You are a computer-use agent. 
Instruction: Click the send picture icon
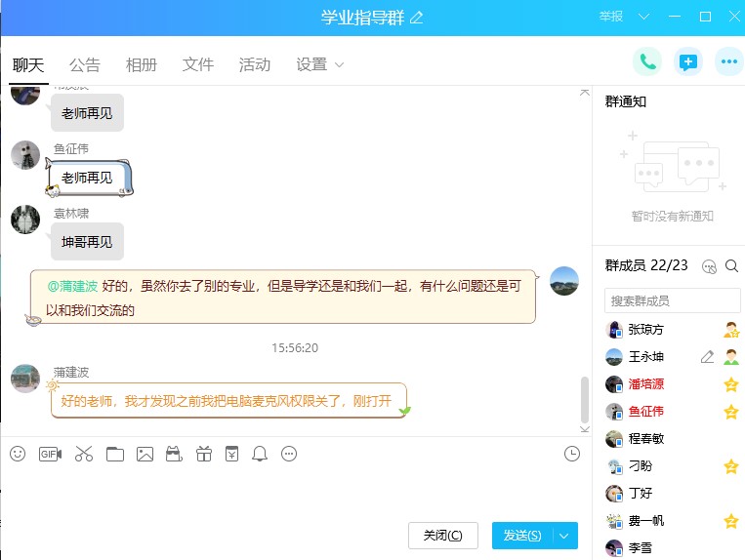[x=145, y=454]
